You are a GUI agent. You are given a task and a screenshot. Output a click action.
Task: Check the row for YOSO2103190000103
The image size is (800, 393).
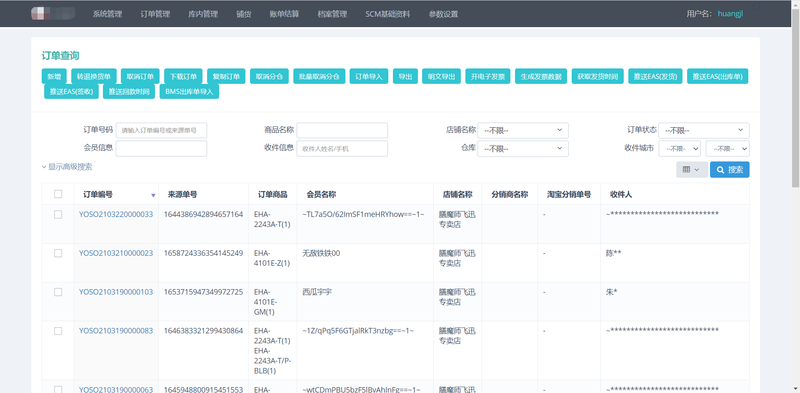pyautogui.click(x=58, y=292)
